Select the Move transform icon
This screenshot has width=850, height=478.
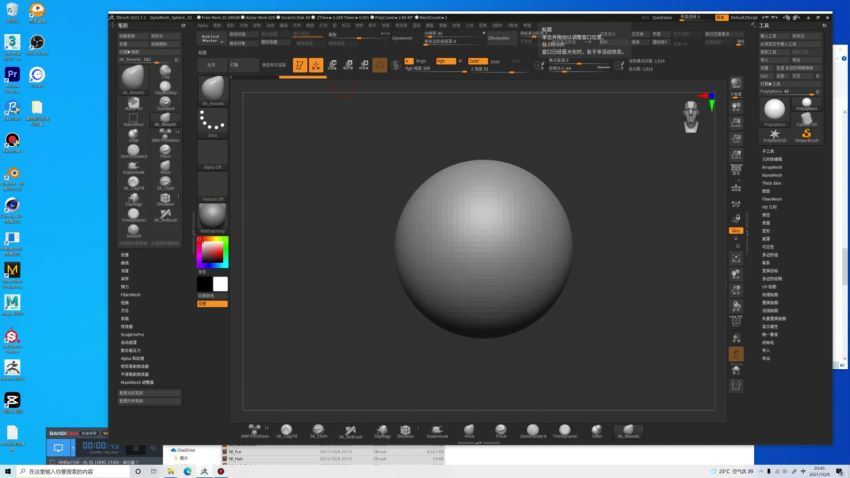(332, 65)
